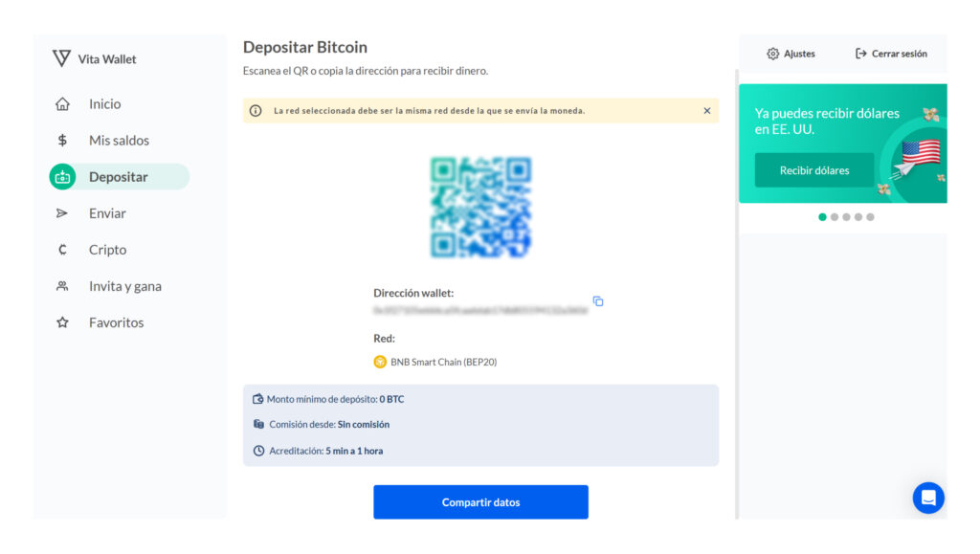Click the blurred QR code image

pos(480,208)
